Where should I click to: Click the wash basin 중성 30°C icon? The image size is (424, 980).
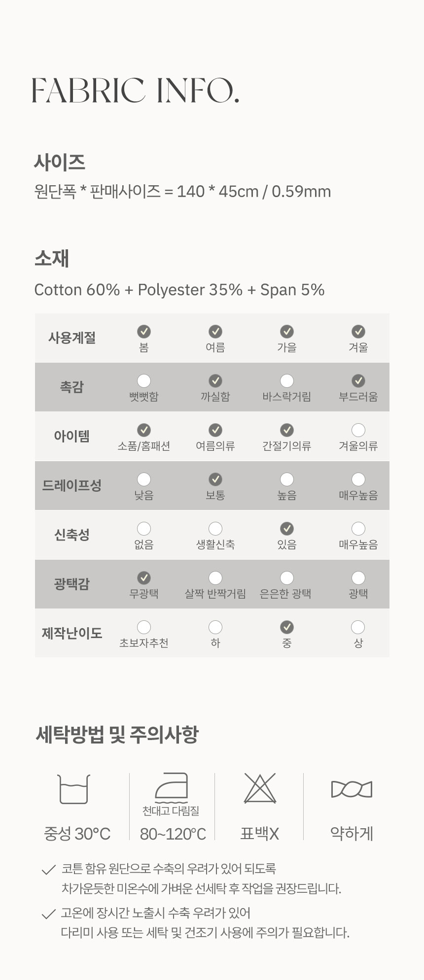pyautogui.click(x=74, y=789)
